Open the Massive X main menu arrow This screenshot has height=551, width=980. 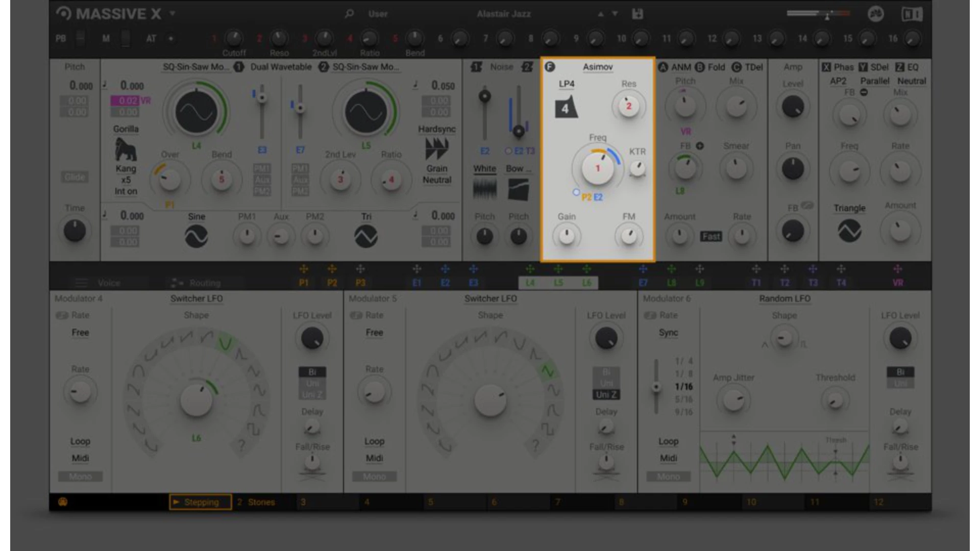[173, 13]
